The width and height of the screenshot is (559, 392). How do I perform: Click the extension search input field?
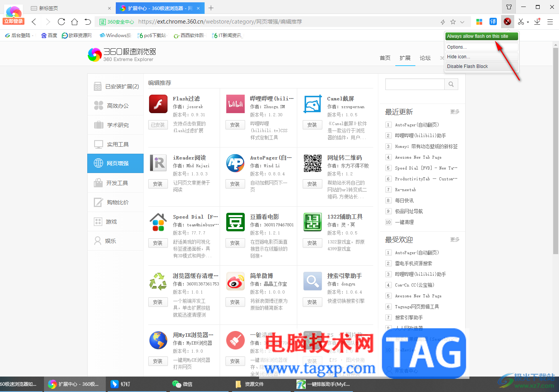415,84
